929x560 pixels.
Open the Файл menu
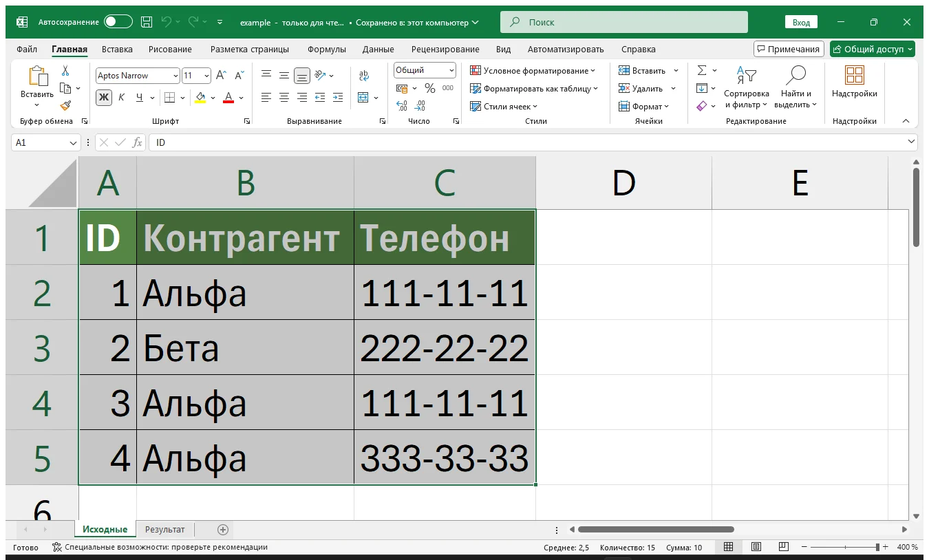pos(27,49)
